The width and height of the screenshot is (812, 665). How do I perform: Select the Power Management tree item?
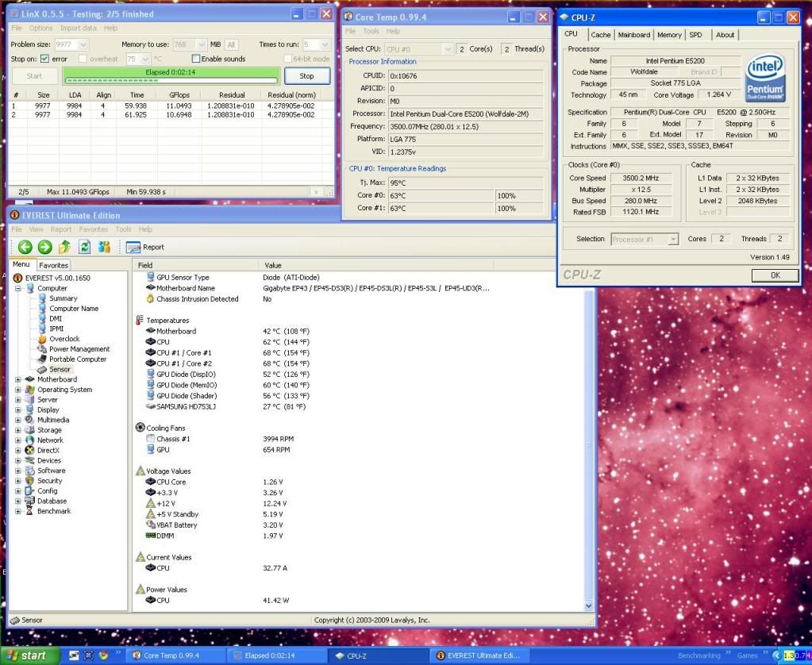79,349
